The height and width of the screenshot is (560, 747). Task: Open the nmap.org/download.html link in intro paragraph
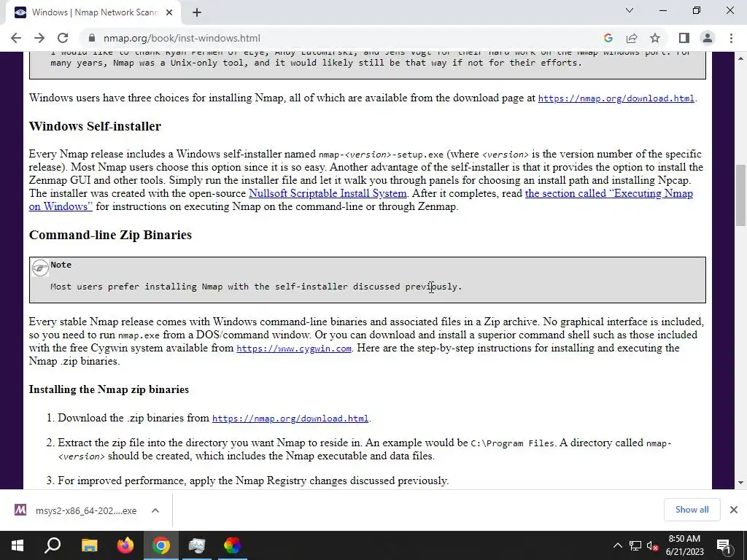(x=616, y=98)
